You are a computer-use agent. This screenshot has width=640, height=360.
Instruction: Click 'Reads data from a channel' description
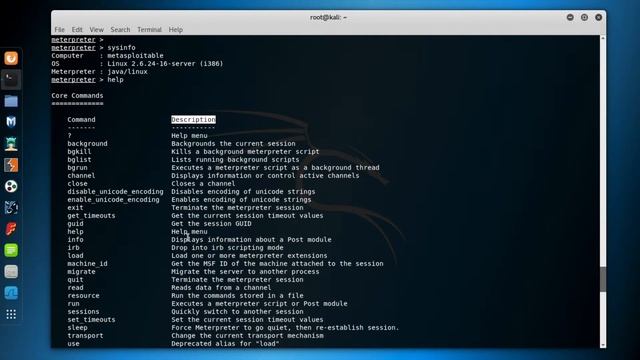221,288
